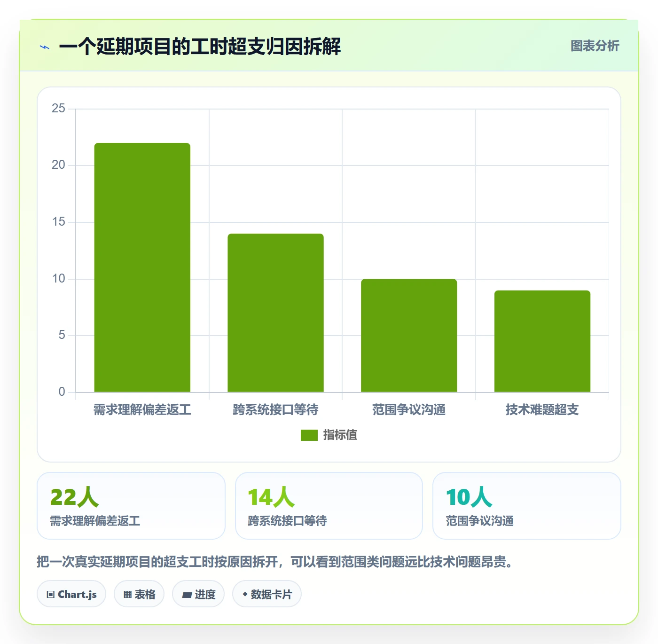658x644 pixels.
Task: Click the 需求理解偏差返工 x-axis label
Action: 142,410
